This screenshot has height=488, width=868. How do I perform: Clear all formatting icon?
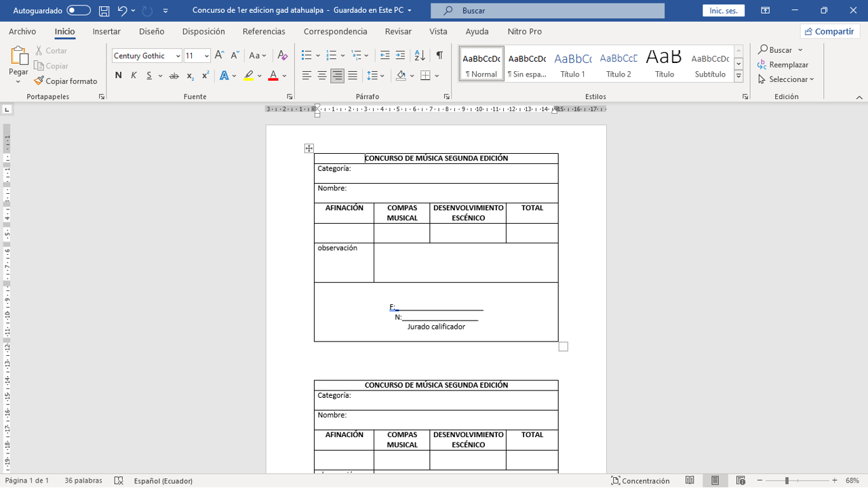[283, 56]
